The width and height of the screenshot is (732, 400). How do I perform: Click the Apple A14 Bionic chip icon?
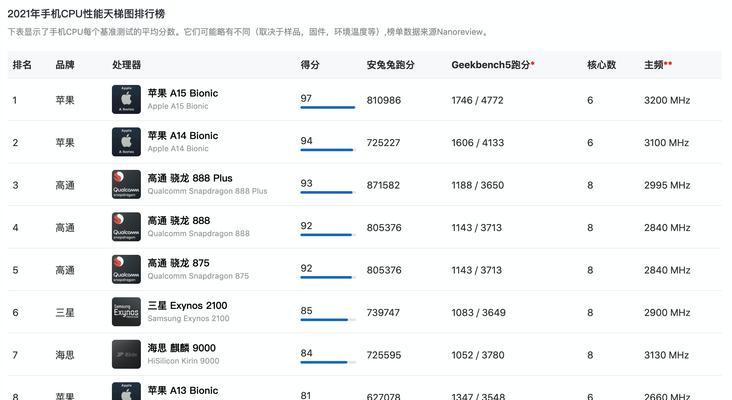pos(126,142)
